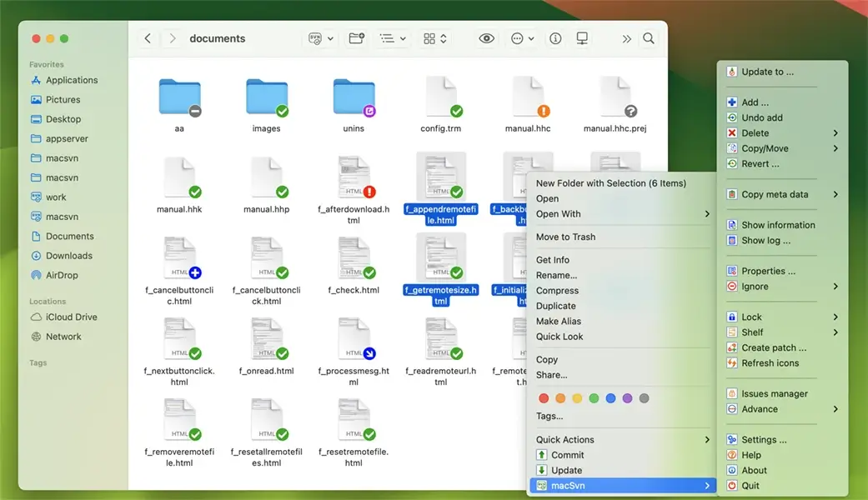Expand the Lock submenu arrow
This screenshot has width=868, height=500.
[x=835, y=317]
